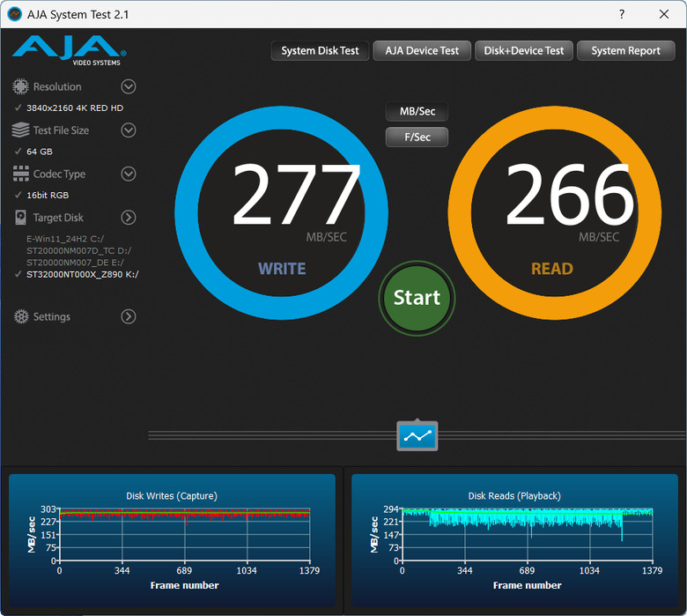This screenshot has width=687, height=616.
Task: Click the Settings gear icon
Action: (x=20, y=316)
